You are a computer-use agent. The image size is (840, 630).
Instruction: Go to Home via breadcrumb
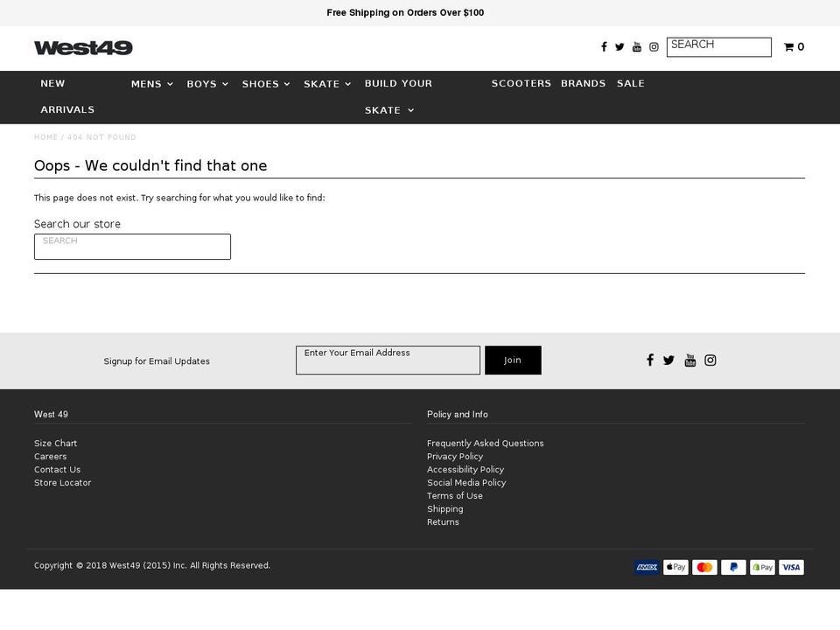coord(46,137)
